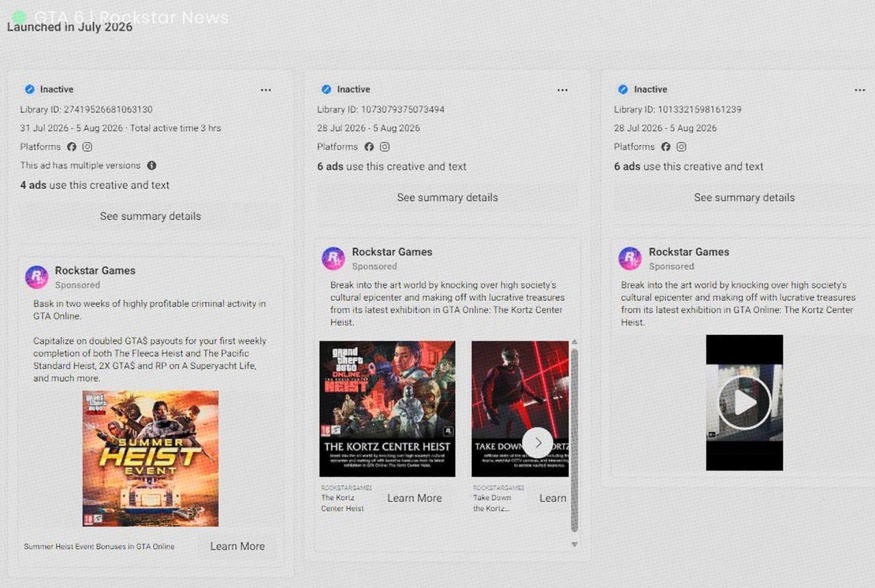Click Learn button under Take Down the Kortz
This screenshot has height=588, width=875.
(552, 498)
